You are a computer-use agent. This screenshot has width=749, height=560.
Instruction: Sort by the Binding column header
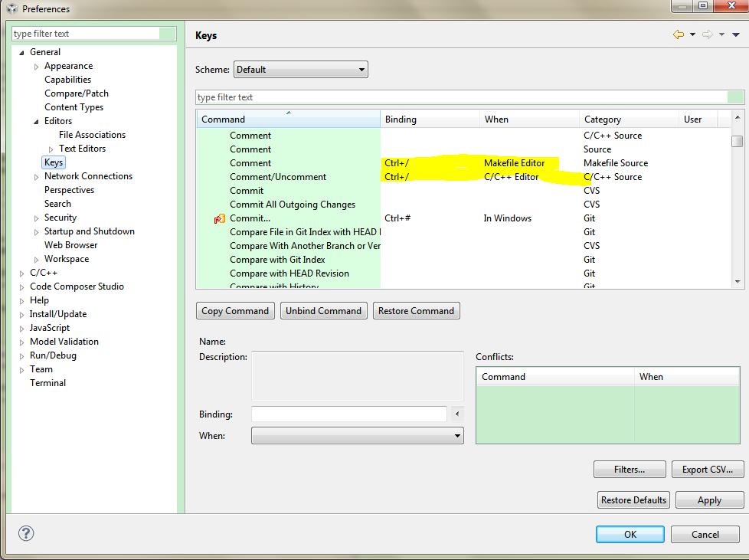(x=430, y=119)
